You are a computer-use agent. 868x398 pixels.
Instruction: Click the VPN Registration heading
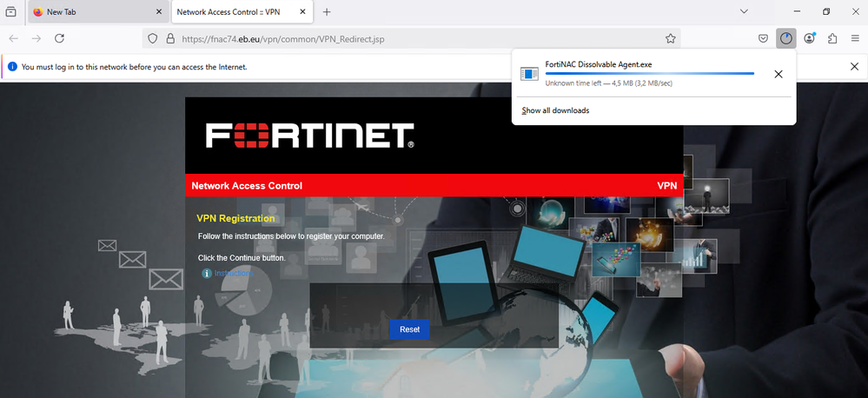coord(235,219)
